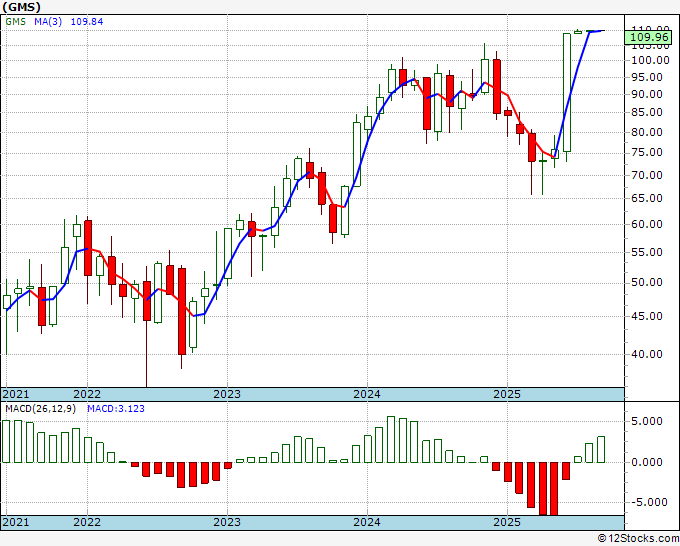Image resolution: width=680 pixels, height=546 pixels.
Task: Click 2022 on the price chart timeline
Action: pos(87,394)
